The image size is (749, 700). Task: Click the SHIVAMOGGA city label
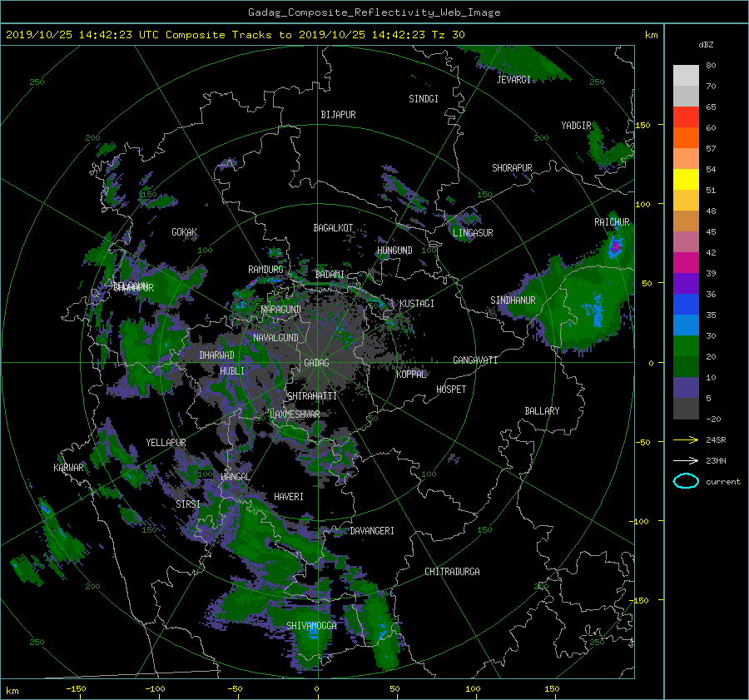pos(311,625)
